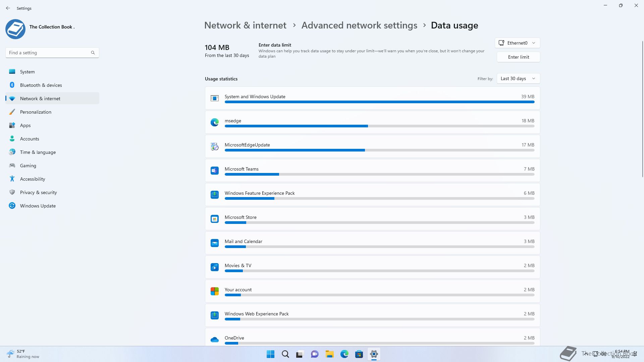
Task: Open System settings in the sidebar
Action: (52, 72)
